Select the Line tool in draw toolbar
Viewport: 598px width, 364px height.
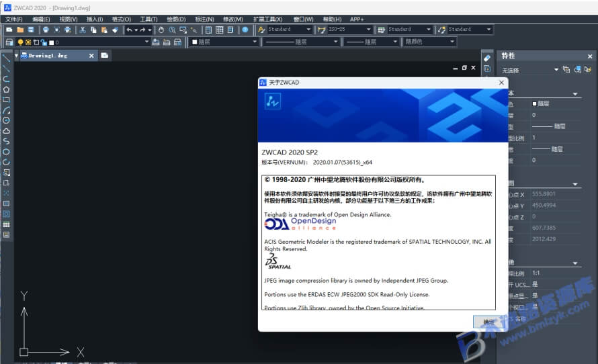click(x=6, y=58)
